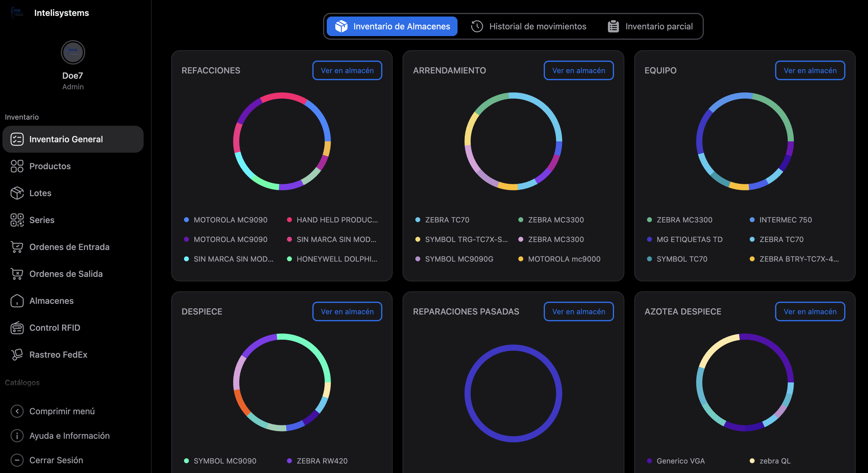Open Ordenes de Salida page

point(73,274)
